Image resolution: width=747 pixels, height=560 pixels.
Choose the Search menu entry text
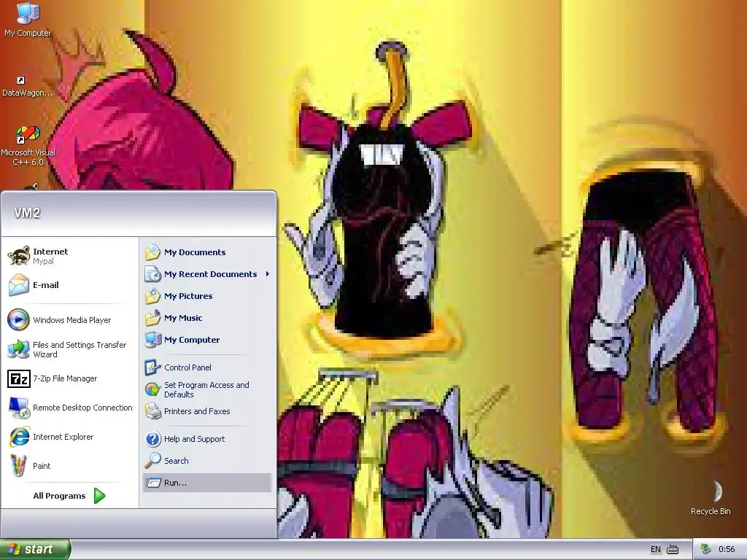tap(177, 461)
